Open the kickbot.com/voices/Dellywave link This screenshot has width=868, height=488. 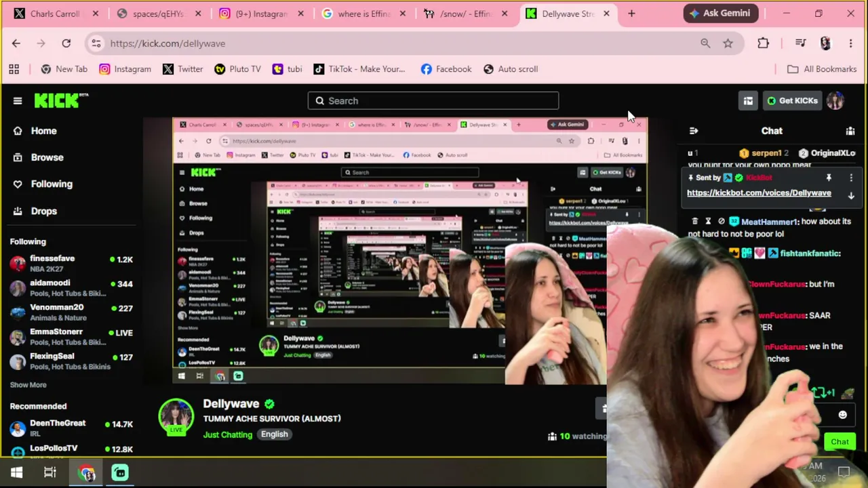(x=759, y=193)
